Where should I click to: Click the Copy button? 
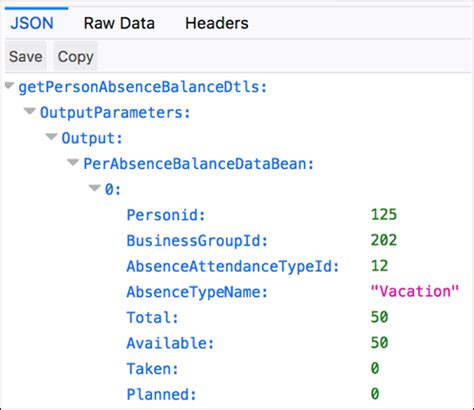[76, 56]
